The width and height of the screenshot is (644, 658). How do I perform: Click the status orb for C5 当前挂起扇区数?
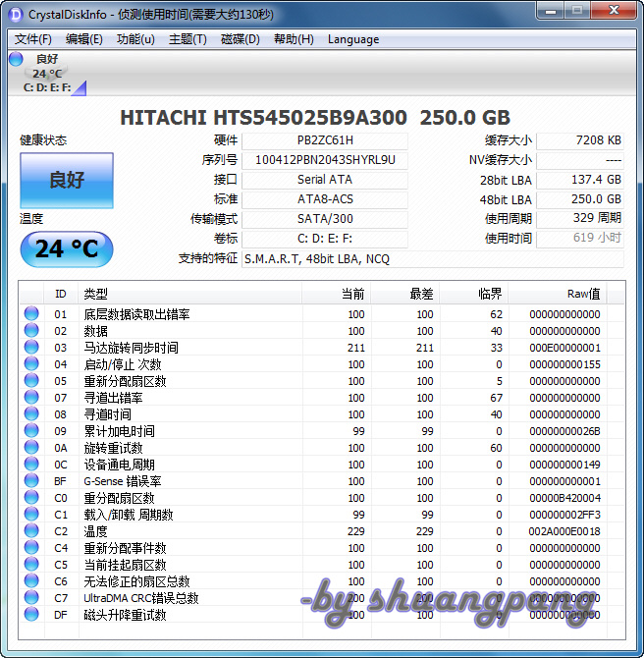[x=31, y=564]
